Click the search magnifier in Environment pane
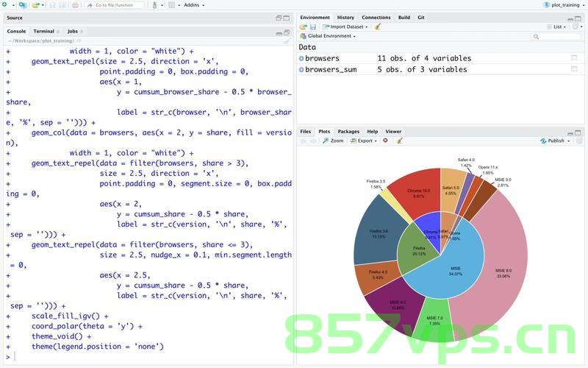588x368 pixels. click(x=537, y=36)
